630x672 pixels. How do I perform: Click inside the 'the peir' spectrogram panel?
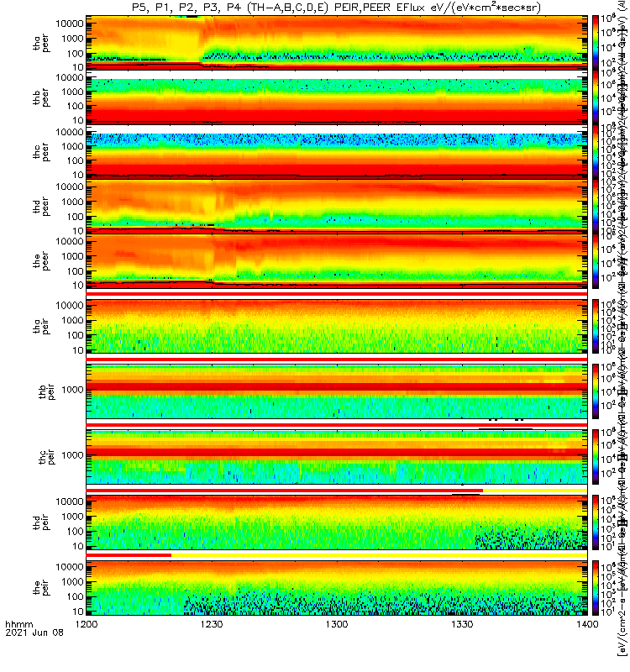point(337,587)
